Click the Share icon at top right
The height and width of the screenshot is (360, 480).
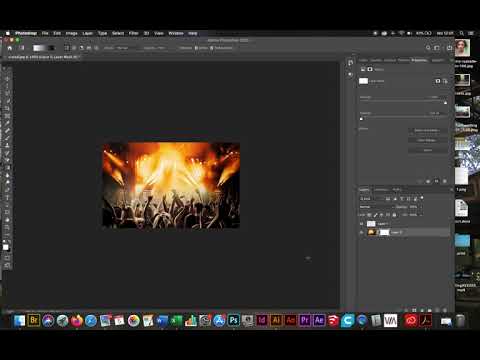(x=449, y=48)
